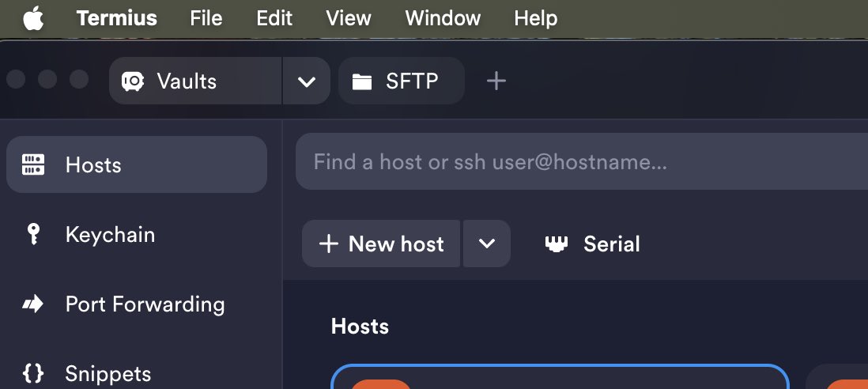
Task: Click the Hosts server icon in sidebar
Action: tap(33, 165)
